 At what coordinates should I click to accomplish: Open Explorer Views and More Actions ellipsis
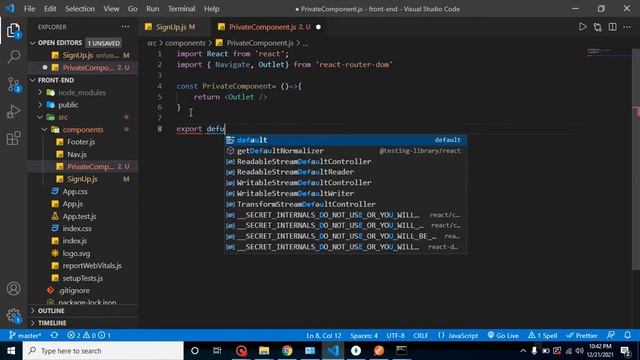pyautogui.click(x=125, y=27)
